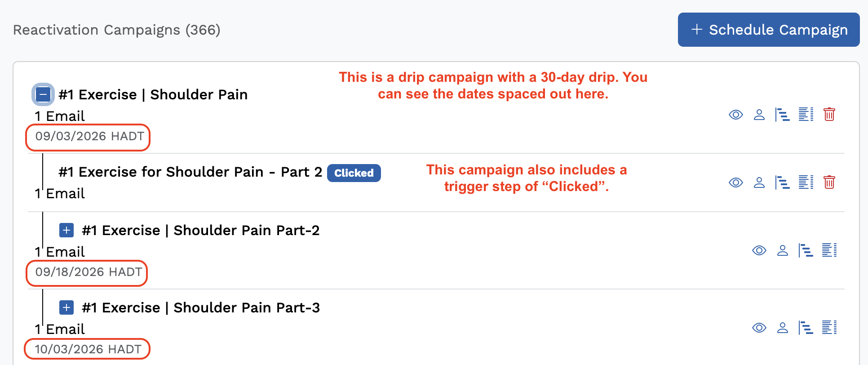Open timeline icon for Part 2 Clicked step
This screenshot has height=365, width=868.
tap(783, 182)
